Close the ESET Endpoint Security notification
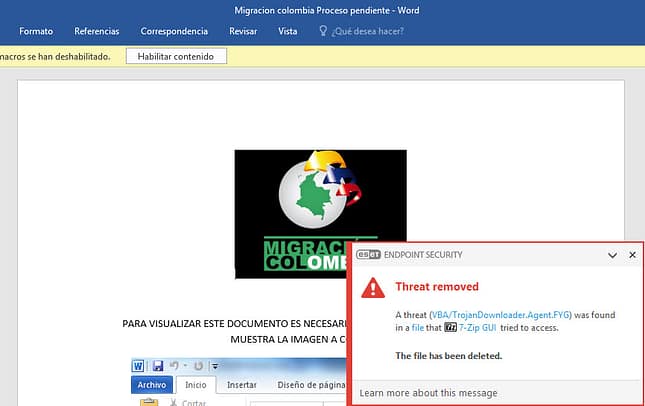This screenshot has width=645, height=406. click(x=632, y=255)
